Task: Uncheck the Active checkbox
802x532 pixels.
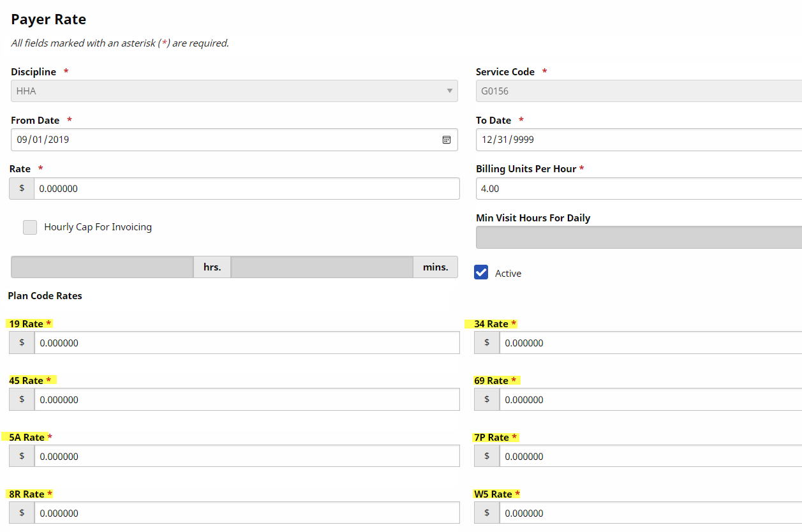Action: pos(481,272)
